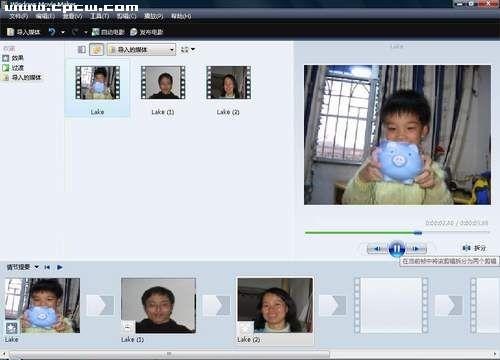Image resolution: width=500 pixels, height=360 pixels.
Task: Open the 编辑 (Edit) menu
Action: click(45, 16)
